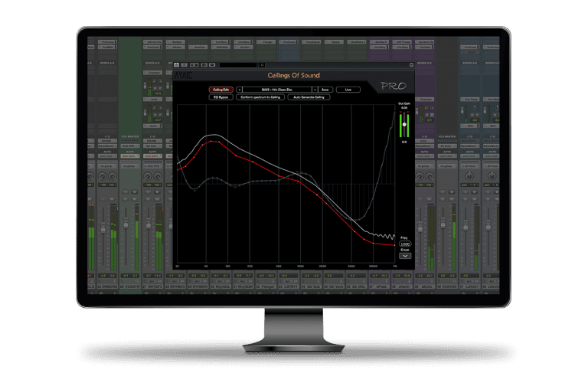This screenshot has width=588, height=373.
Task: Open the BASS 90's Clean Elec preset list
Action: (276, 90)
